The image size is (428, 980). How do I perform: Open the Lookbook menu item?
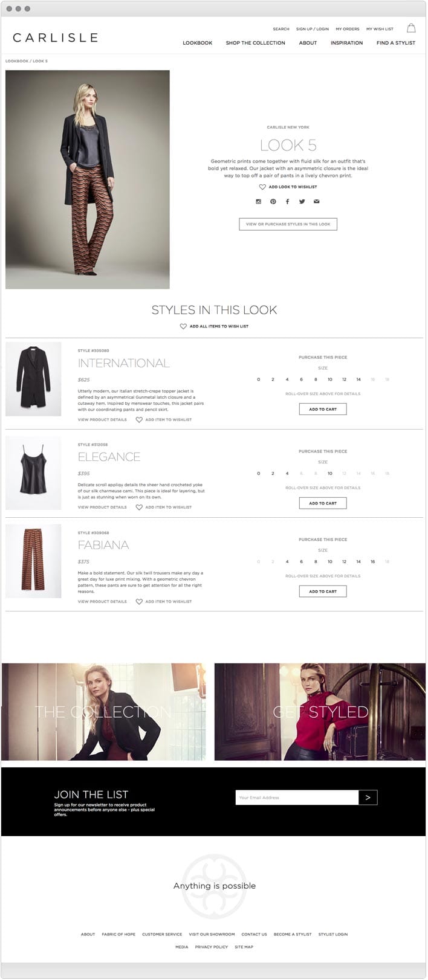[x=198, y=43]
